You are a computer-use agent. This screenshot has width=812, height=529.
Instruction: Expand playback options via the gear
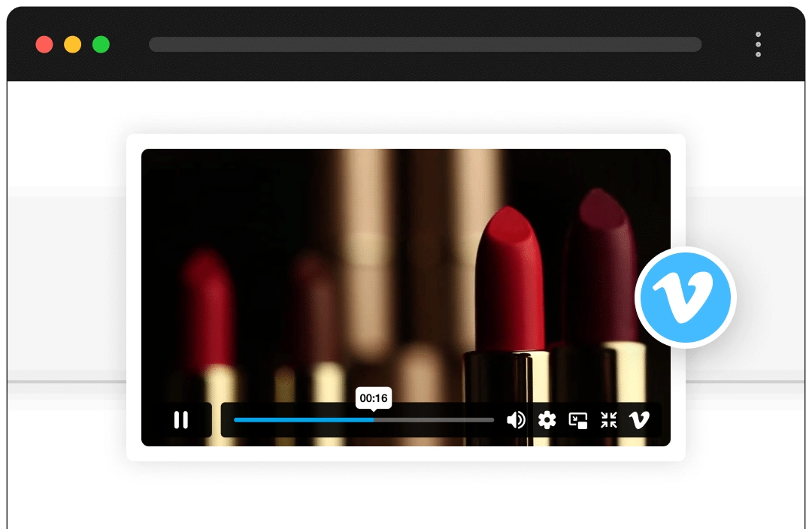547,420
